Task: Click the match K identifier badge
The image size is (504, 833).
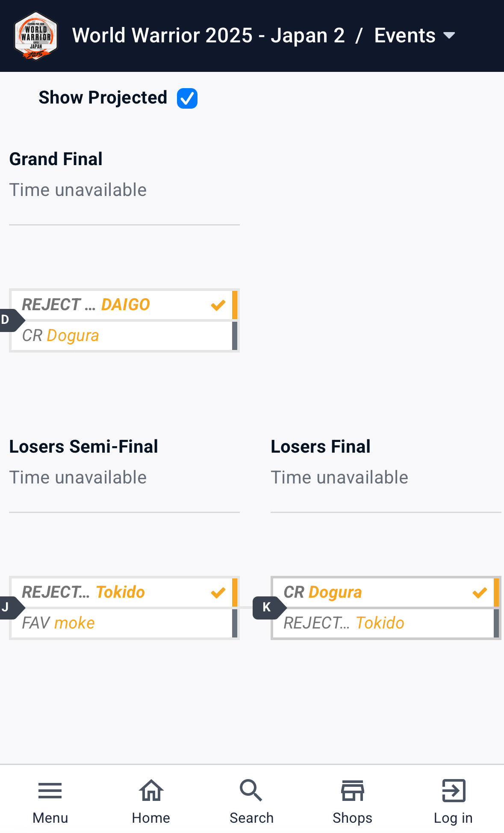Action: (x=267, y=608)
